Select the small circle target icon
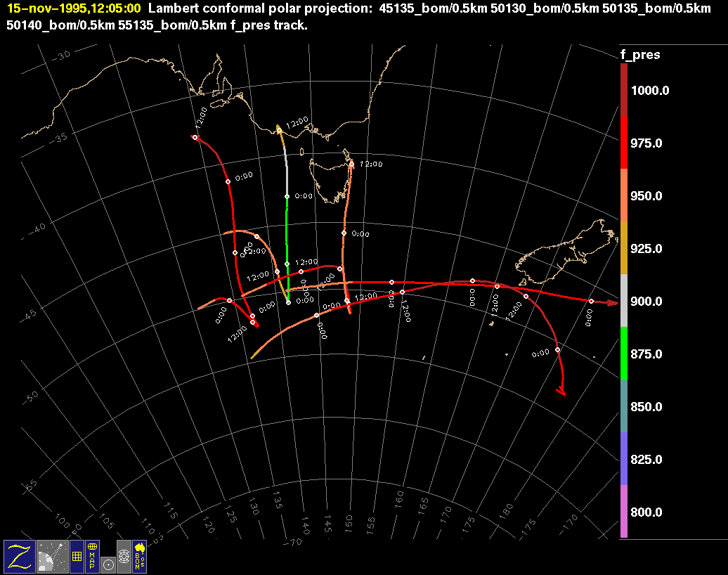The image size is (728, 575). click(x=108, y=564)
